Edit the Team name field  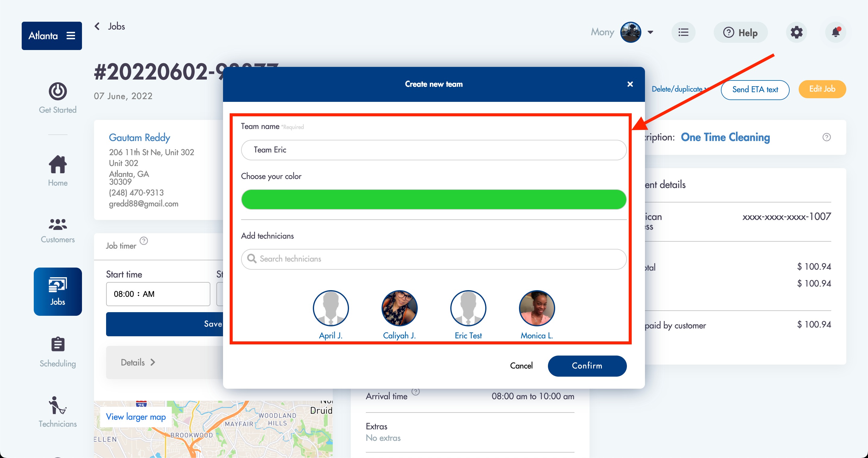(434, 150)
